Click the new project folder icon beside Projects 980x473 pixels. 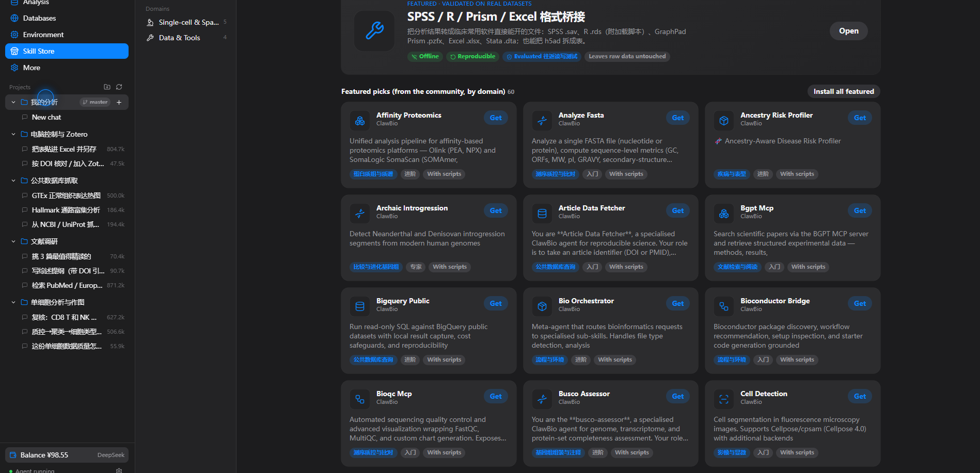107,87
